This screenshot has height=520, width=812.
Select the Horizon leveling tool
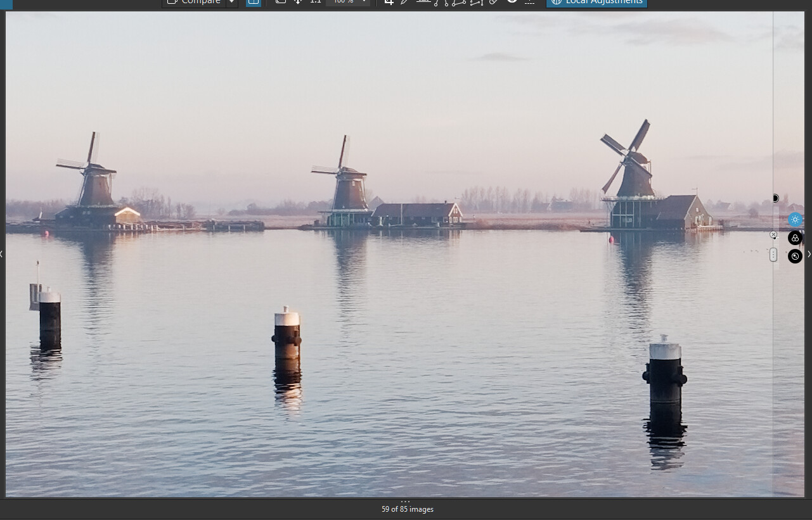tap(423, 2)
